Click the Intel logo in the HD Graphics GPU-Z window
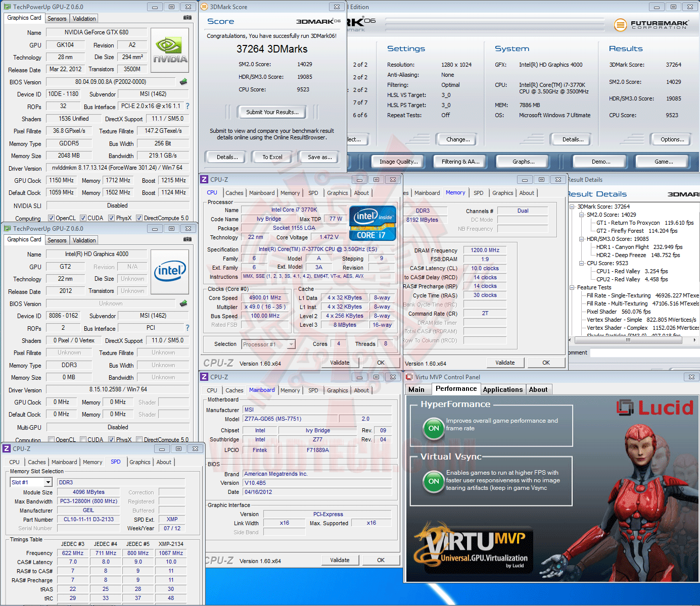This screenshot has height=606, width=700. (170, 272)
